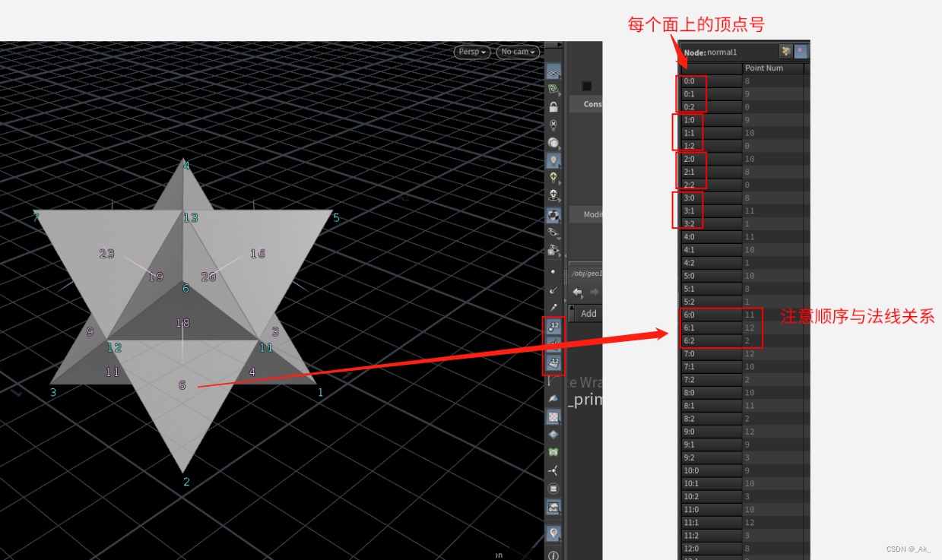Toggle the reference plane grid display icon
Screen dimensions: 942x560
[x=553, y=72]
